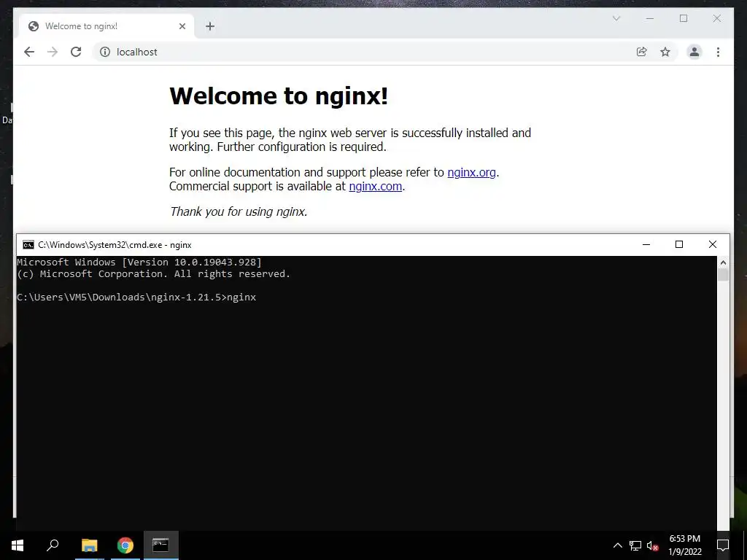Maximize the Chrome window

tap(683, 18)
